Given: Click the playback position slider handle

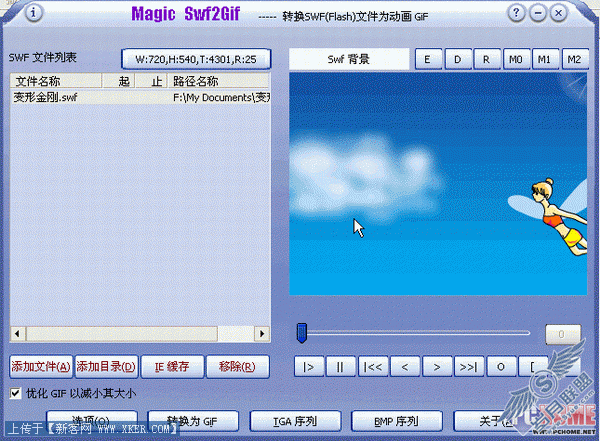Looking at the screenshot, I should (302, 333).
